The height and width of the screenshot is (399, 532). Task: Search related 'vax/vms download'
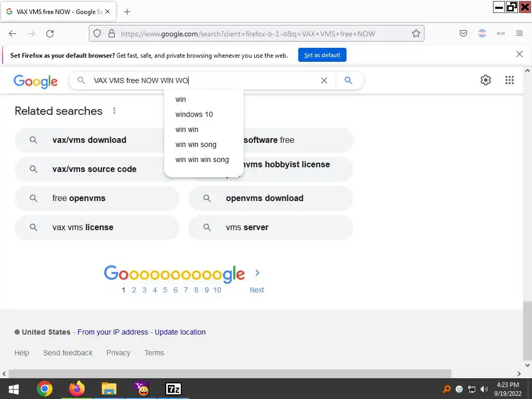pos(89,140)
